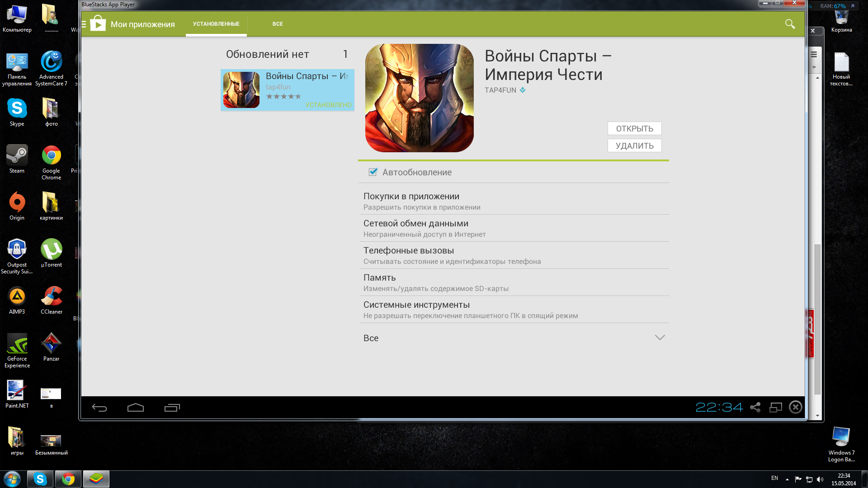Viewport: 868px width, 488px height.
Task: Click the EN language indicator
Action: (774, 478)
